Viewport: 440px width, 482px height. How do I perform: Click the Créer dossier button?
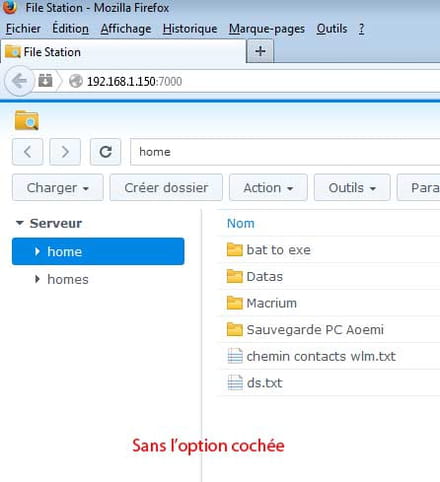(x=166, y=188)
